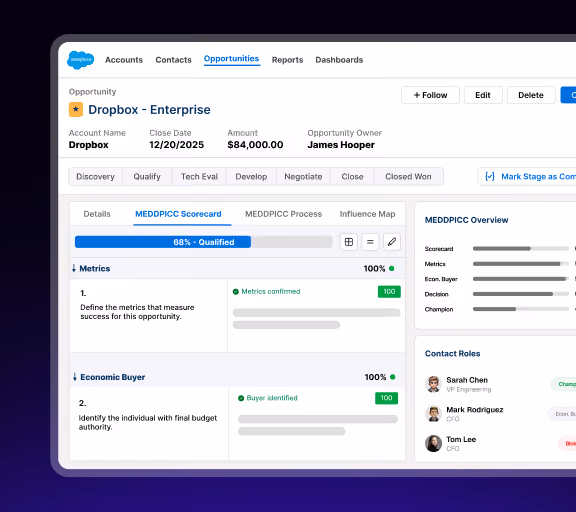
Task: Click Economic Buyer section 100% score
Action: (375, 377)
